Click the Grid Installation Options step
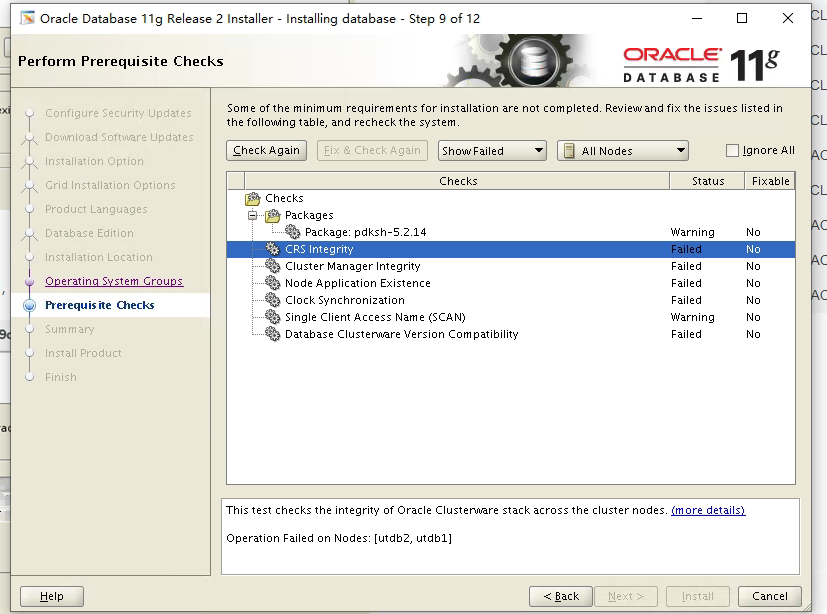Viewport: 827px width, 614px height. pos(110,185)
